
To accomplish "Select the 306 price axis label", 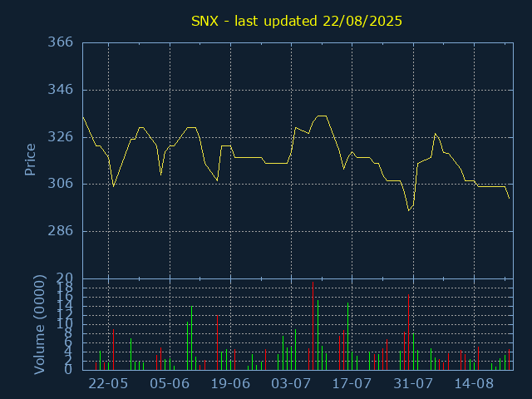I will (x=61, y=184).
